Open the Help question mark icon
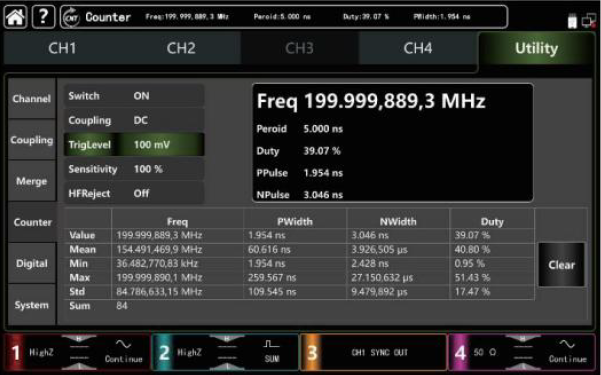This screenshot has width=601, height=375. pos(43,17)
